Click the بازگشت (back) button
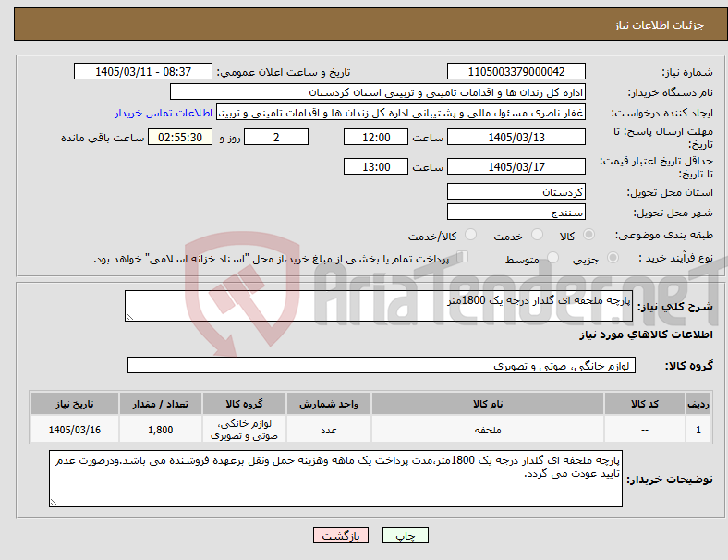This screenshot has height=560, width=728. [341, 535]
